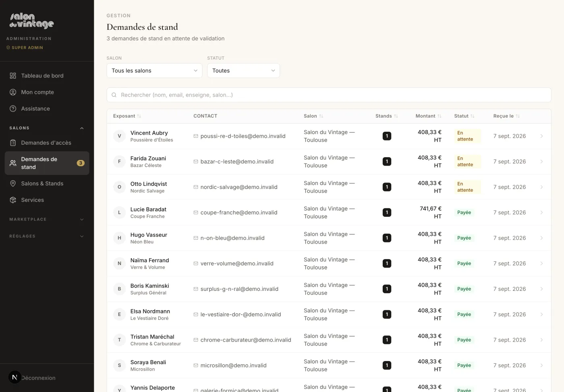Click the Déconnexion button
564x392 pixels.
38,378
